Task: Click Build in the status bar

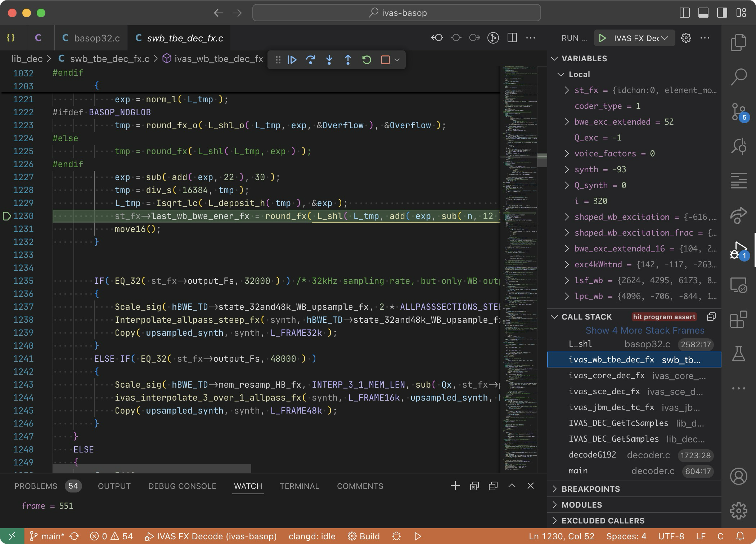Action: [364, 536]
